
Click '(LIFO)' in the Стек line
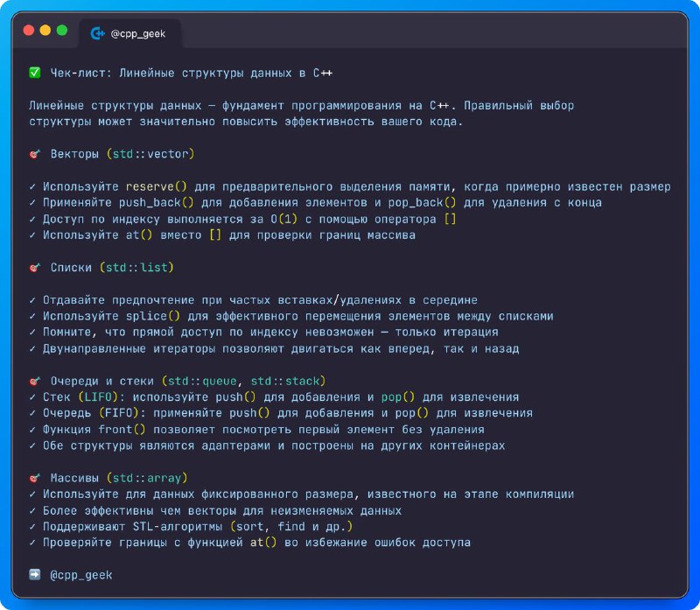98,397
